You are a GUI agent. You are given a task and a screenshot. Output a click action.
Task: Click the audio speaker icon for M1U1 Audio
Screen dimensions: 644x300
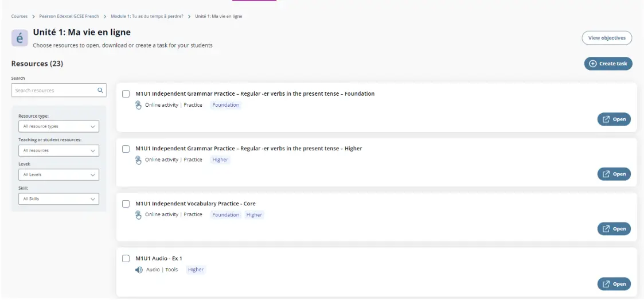[x=139, y=270]
